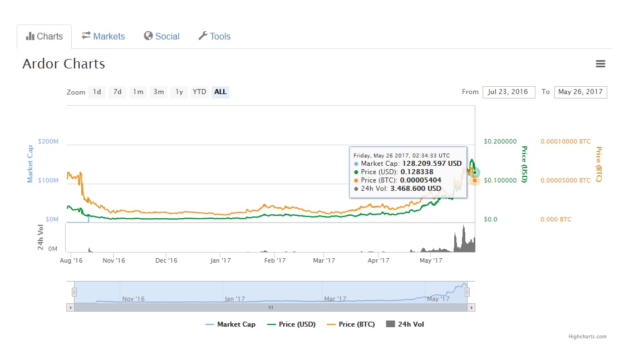Open the Highcharts.com credit link
The image size is (644, 350).
587,337
